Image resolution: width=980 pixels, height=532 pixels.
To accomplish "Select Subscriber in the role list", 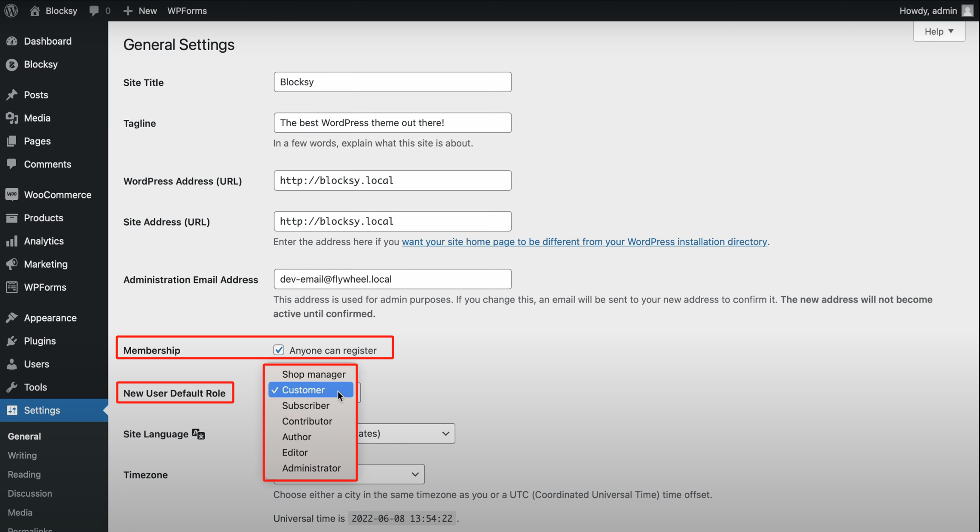I will pos(306,405).
